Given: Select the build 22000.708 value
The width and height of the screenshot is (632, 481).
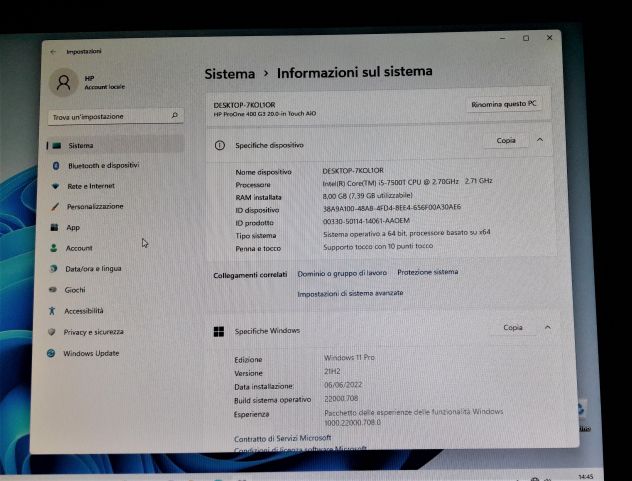Looking at the screenshot, I should tap(341, 399).
